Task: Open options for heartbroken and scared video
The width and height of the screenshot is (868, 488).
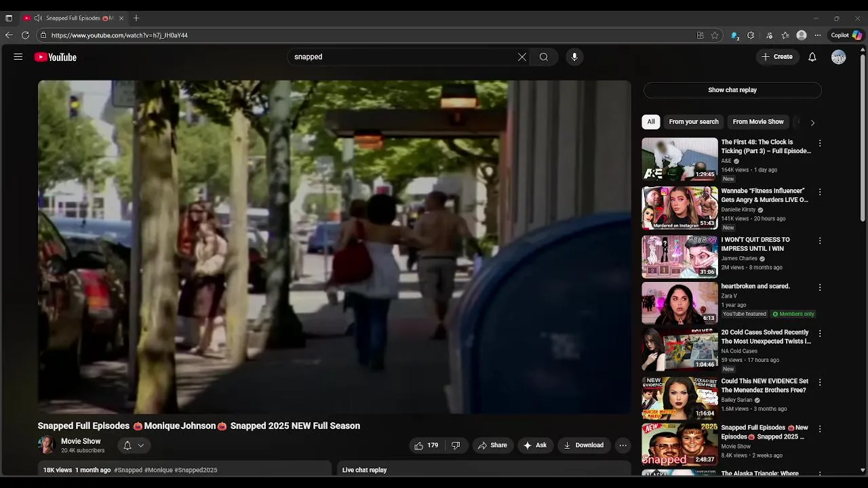Action: tap(820, 287)
